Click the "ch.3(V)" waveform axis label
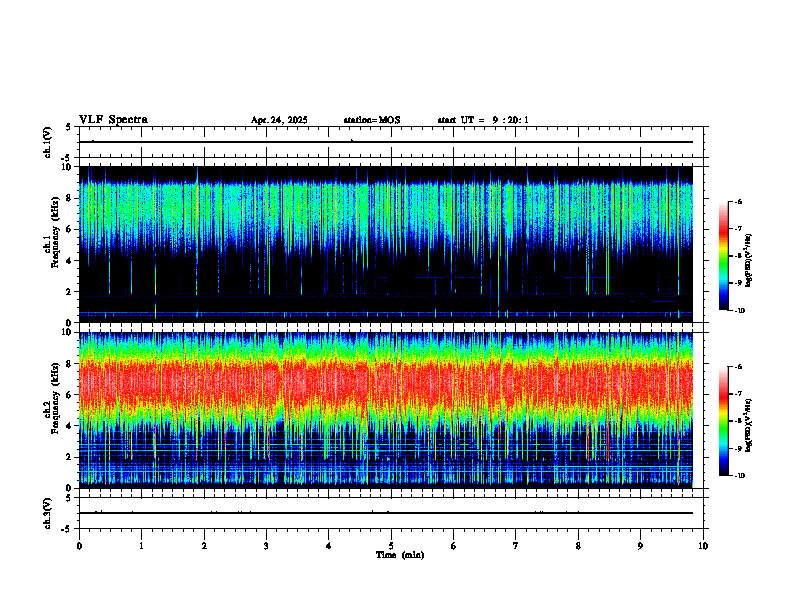 [48, 513]
